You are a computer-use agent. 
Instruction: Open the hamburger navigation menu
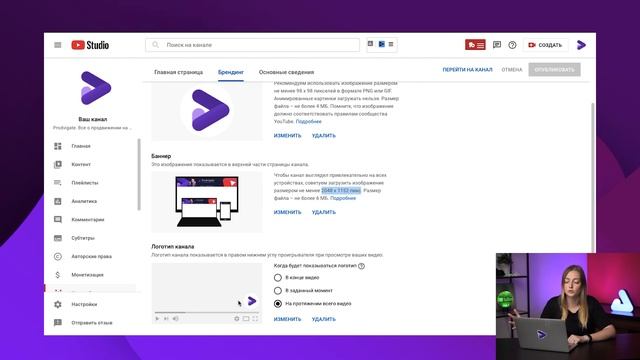point(58,45)
